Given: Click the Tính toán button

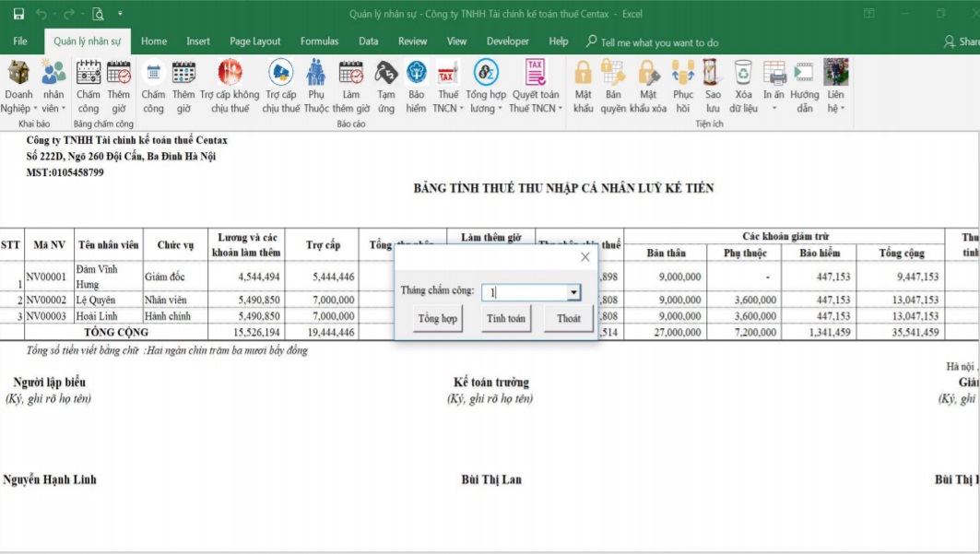Looking at the screenshot, I should tap(506, 319).
